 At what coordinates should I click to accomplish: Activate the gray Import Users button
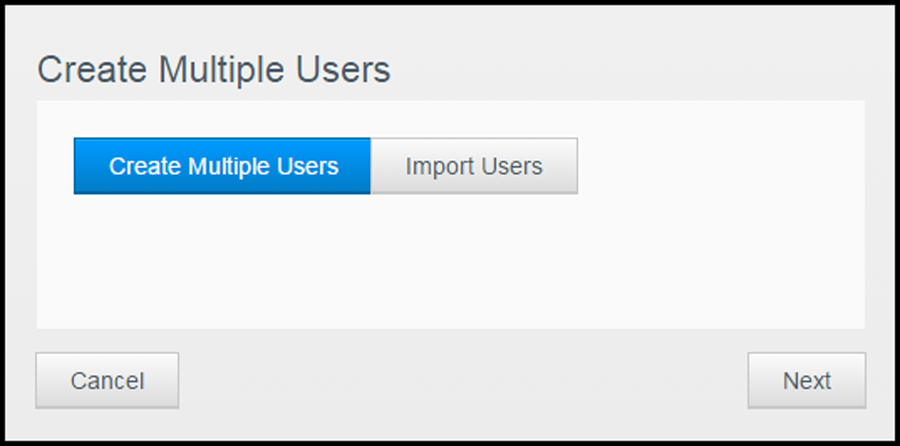click(474, 166)
